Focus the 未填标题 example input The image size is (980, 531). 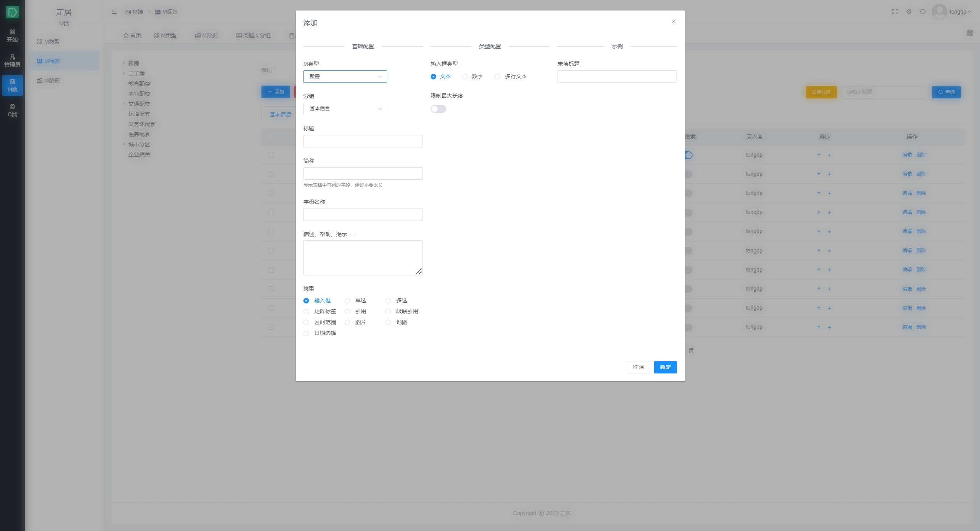pos(617,77)
